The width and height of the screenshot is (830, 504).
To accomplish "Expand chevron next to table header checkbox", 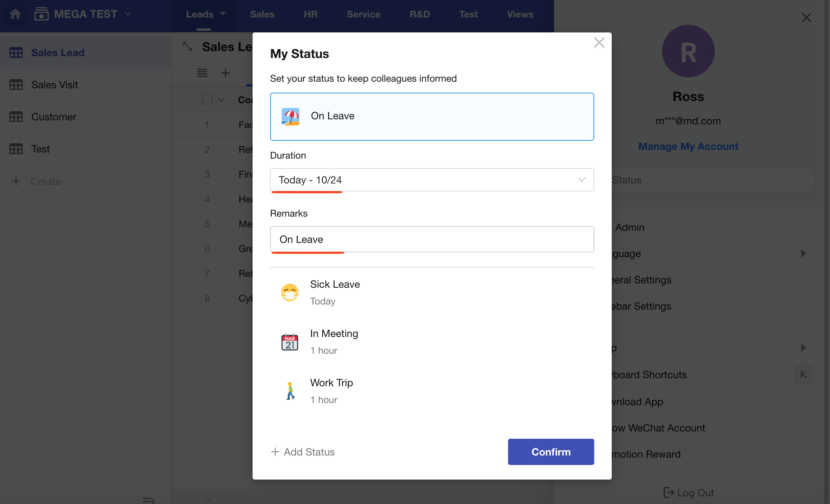I will (221, 100).
